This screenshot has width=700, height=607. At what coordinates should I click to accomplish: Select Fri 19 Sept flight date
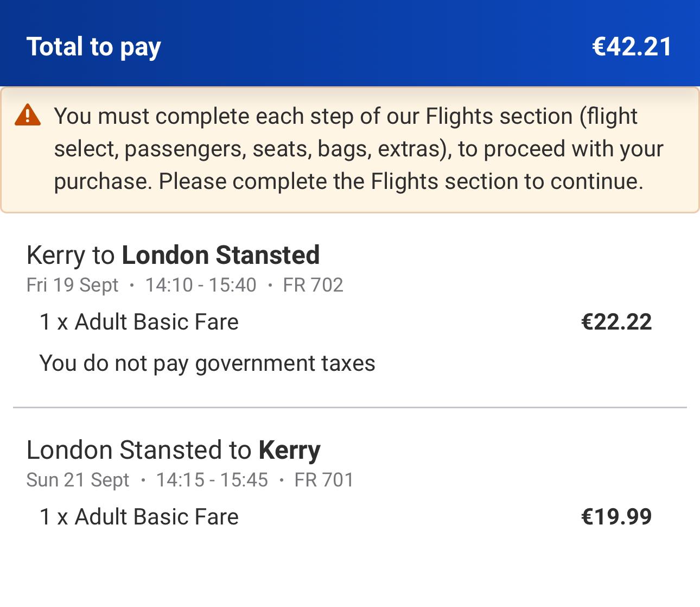click(72, 285)
